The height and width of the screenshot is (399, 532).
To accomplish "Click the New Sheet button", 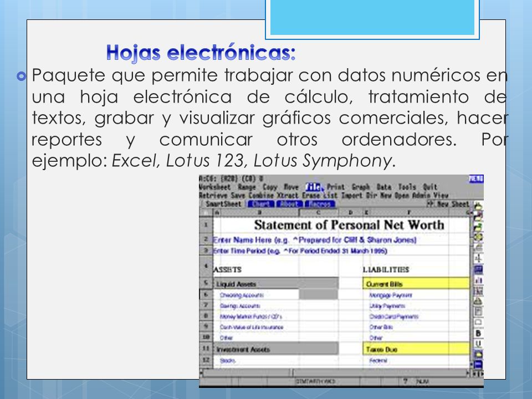I will (448, 204).
